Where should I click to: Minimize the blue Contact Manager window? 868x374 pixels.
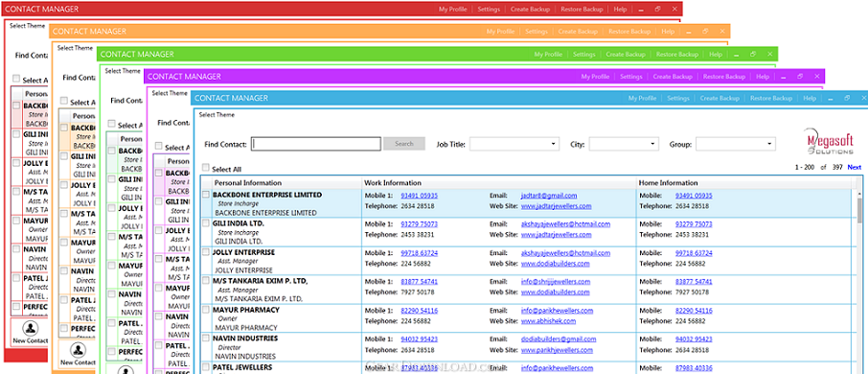click(x=831, y=99)
